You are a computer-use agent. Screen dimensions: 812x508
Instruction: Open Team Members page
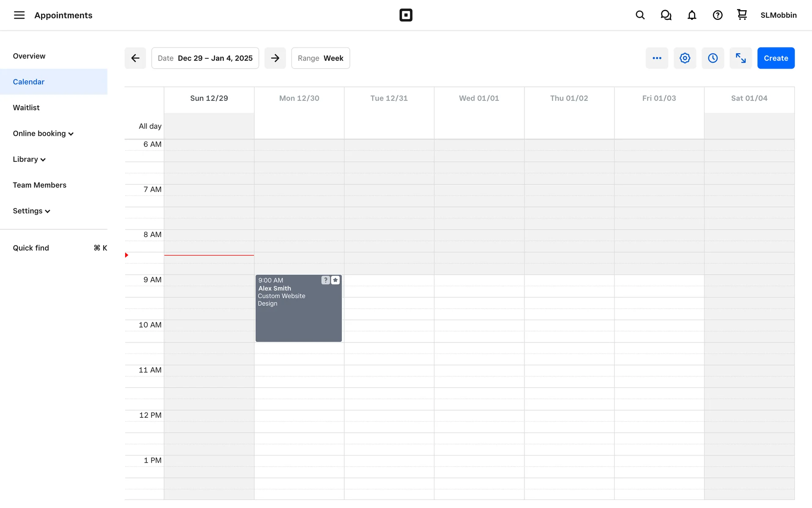(39, 185)
